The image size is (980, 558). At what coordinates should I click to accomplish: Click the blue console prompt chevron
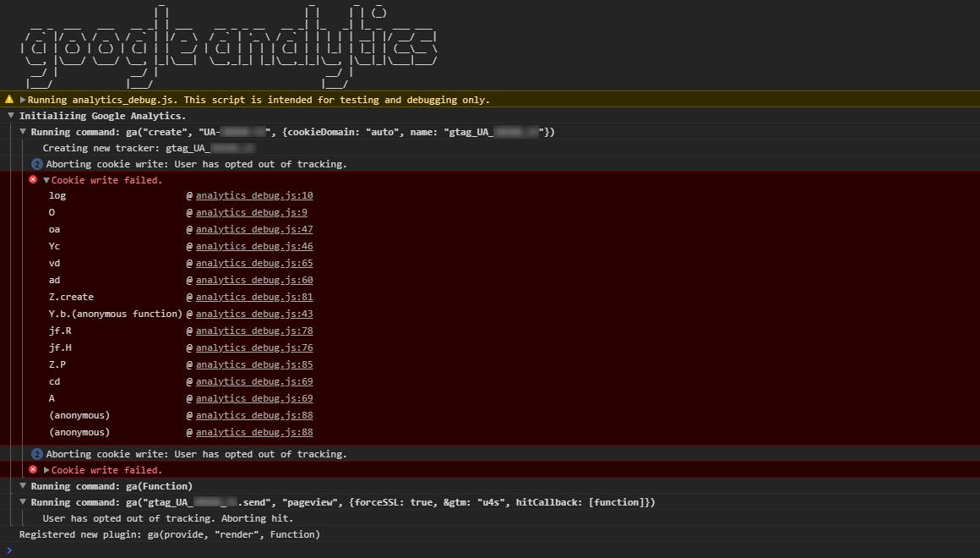tap(8, 550)
